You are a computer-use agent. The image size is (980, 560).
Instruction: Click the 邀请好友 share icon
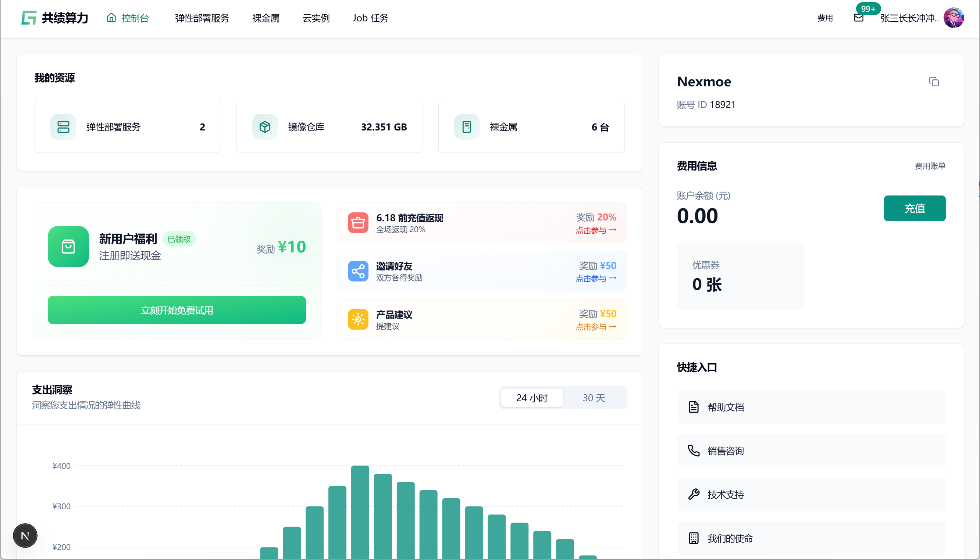click(x=358, y=271)
